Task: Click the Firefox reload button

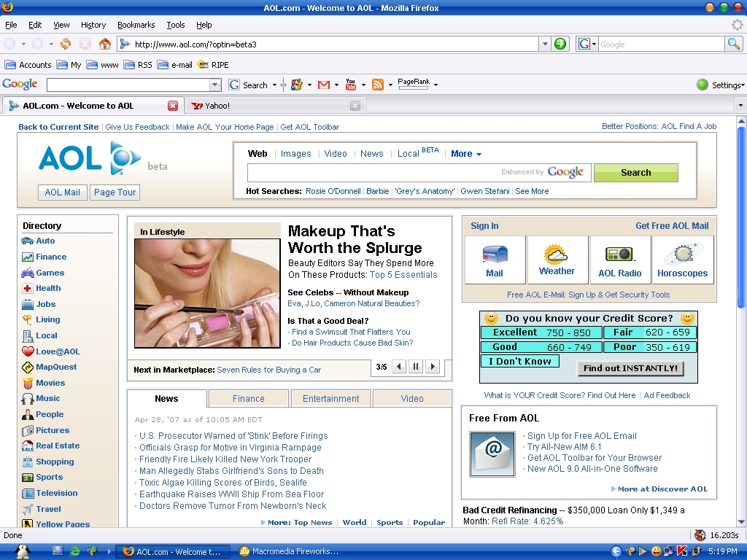Action: (66, 44)
